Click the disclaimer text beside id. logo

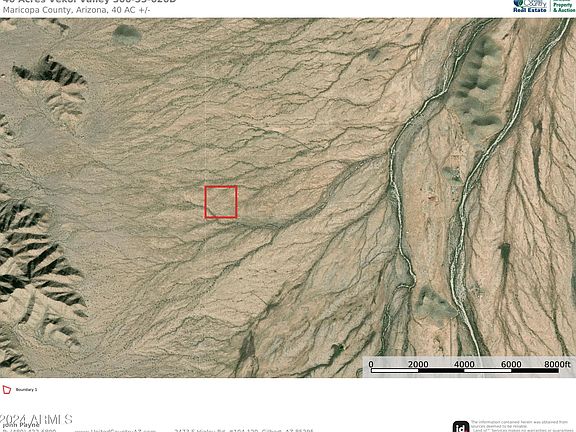click(x=523, y=426)
